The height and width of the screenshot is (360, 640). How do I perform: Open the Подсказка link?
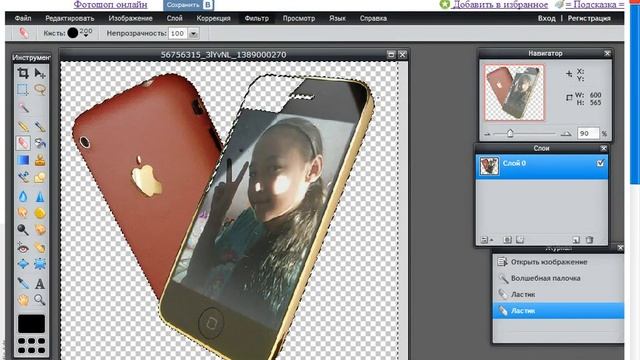tap(595, 4)
